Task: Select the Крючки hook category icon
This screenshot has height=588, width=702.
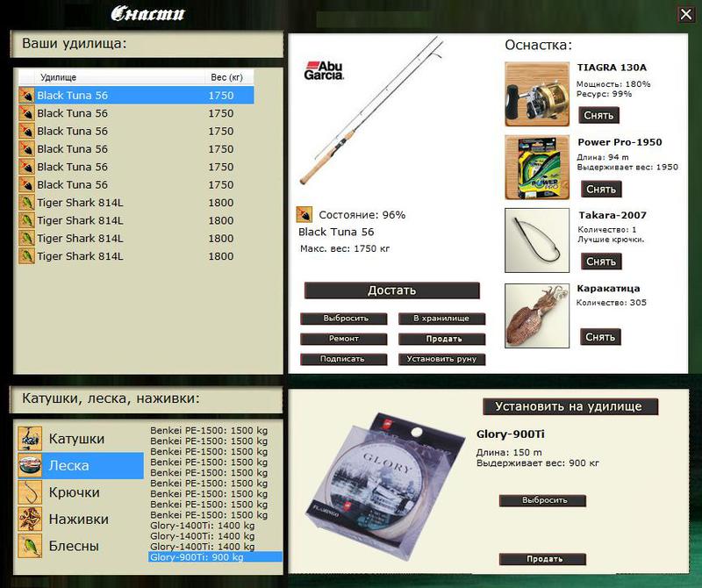Action: click(30, 492)
